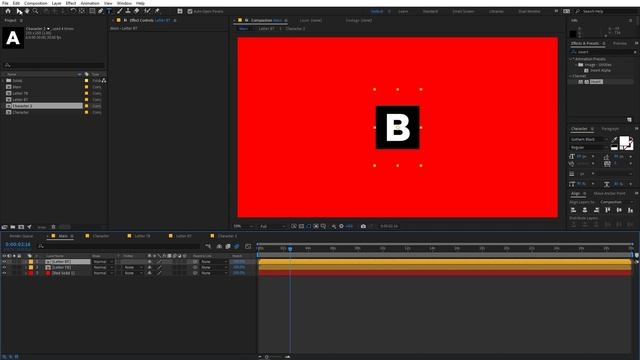Open the Composition menu
Image resolution: width=640 pixels, height=360 pixels.
36,3
